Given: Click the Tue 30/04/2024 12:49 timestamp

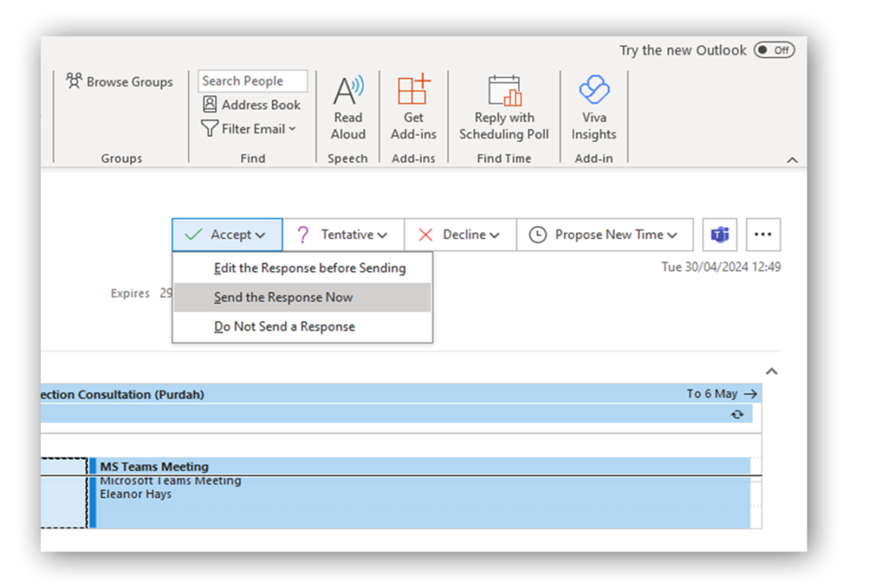Looking at the screenshot, I should click(721, 268).
